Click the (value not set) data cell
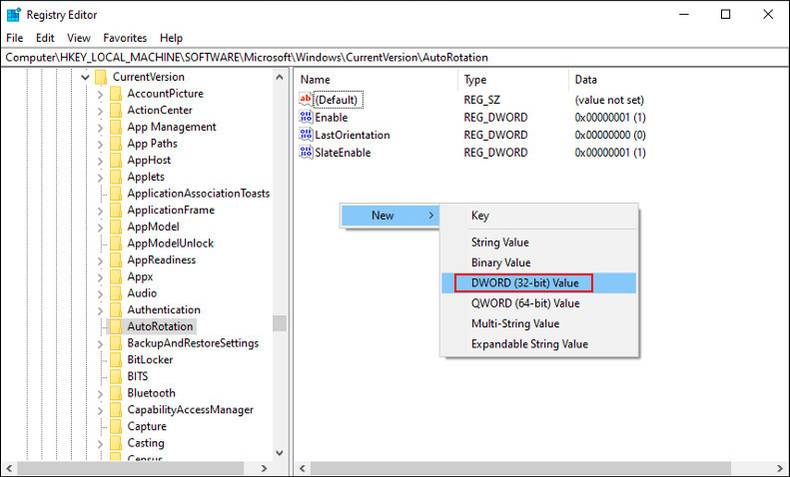Image resolution: width=790 pixels, height=477 pixels. click(x=609, y=100)
